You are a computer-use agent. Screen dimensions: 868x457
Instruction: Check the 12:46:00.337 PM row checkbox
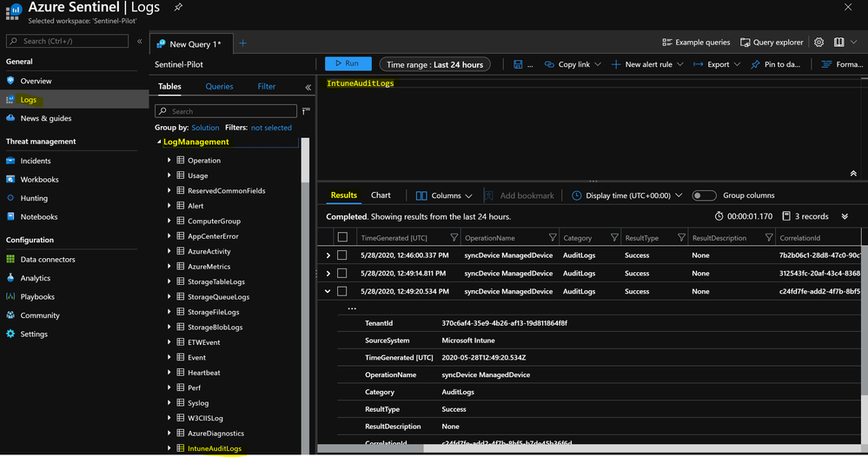coord(342,255)
